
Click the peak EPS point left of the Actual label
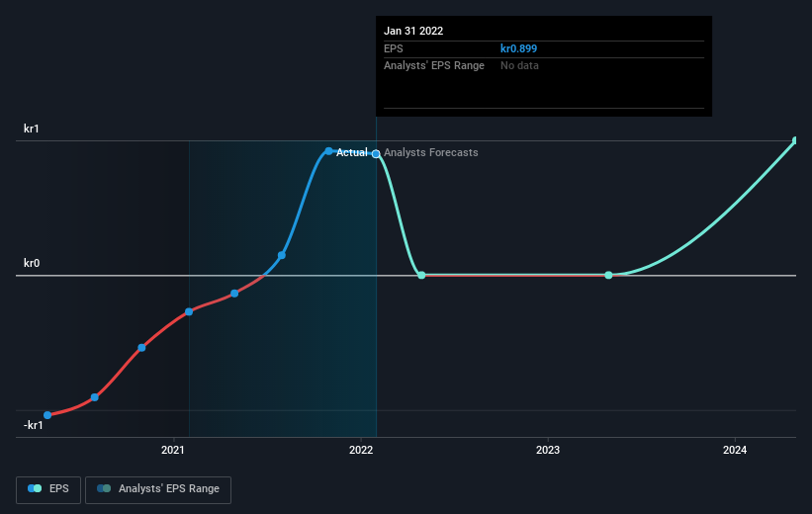click(x=328, y=151)
